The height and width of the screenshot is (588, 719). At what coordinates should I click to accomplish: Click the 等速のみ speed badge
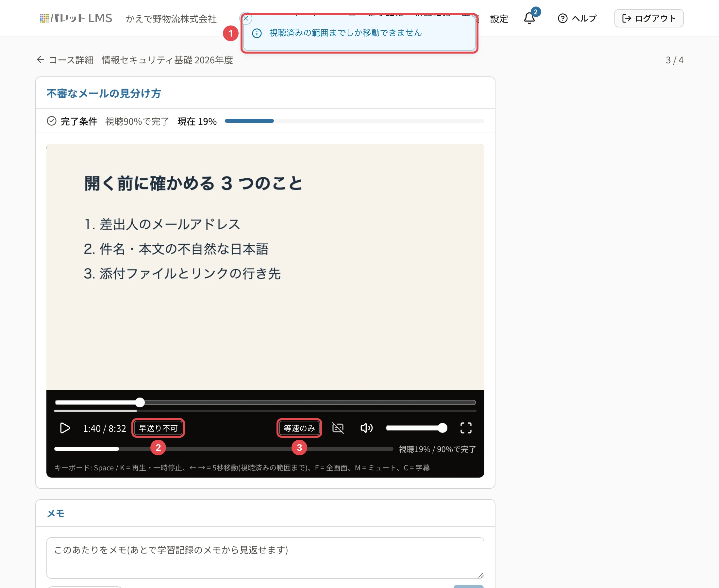[299, 428]
